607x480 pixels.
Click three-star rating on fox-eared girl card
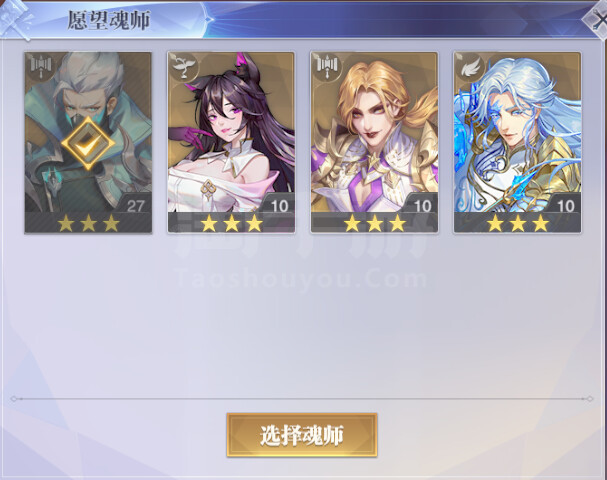(231, 223)
